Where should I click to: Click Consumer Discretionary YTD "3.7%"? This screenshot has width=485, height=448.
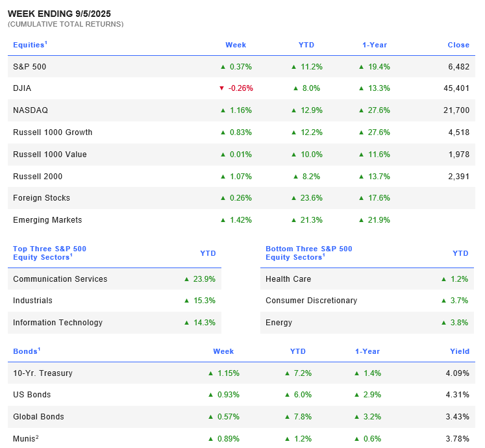click(x=459, y=301)
